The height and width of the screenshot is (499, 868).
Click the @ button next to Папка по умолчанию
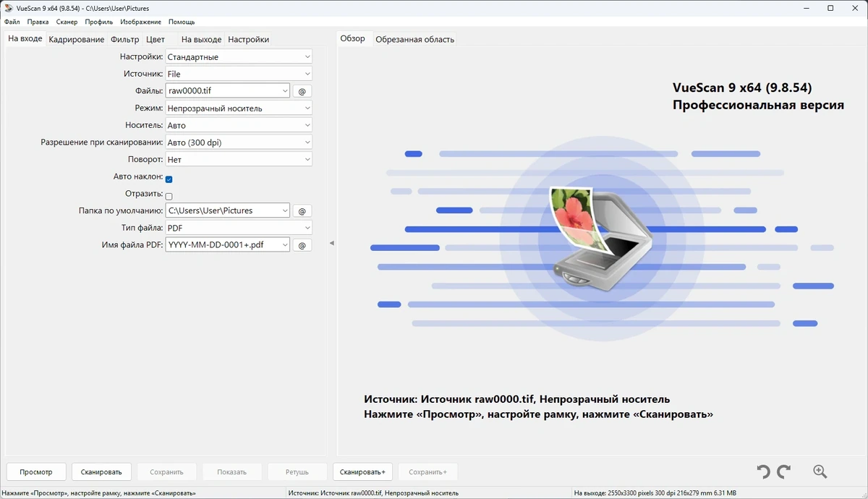(x=302, y=211)
